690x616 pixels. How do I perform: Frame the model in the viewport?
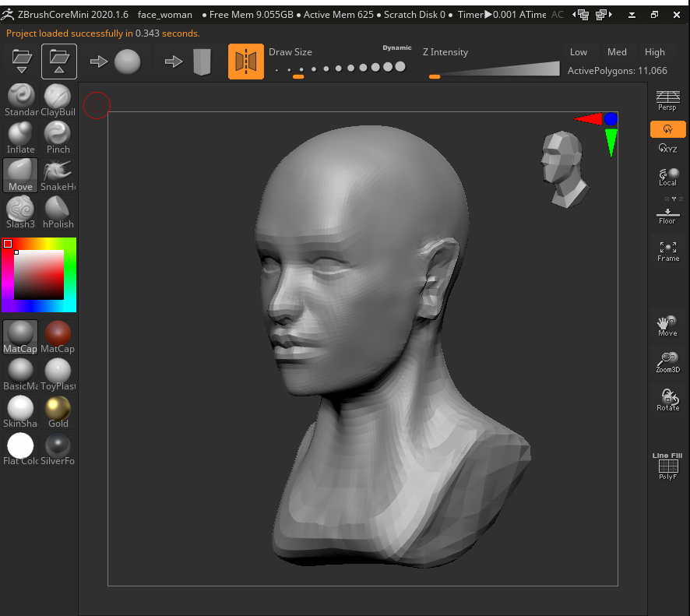[x=667, y=252]
